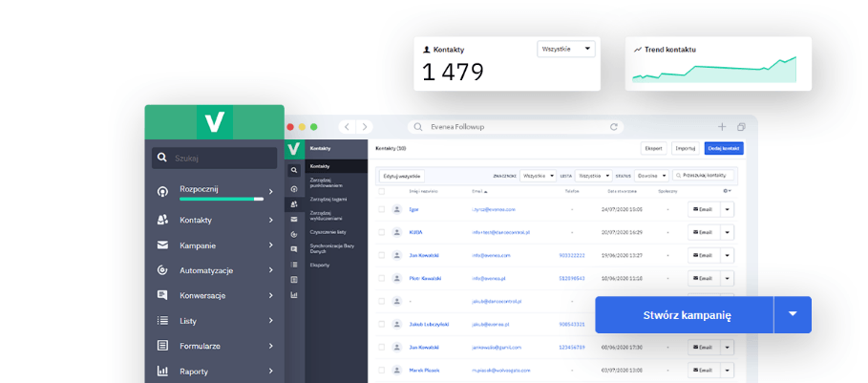868x383 pixels.
Task: Click the Dodaj kontakt button
Action: (723, 148)
